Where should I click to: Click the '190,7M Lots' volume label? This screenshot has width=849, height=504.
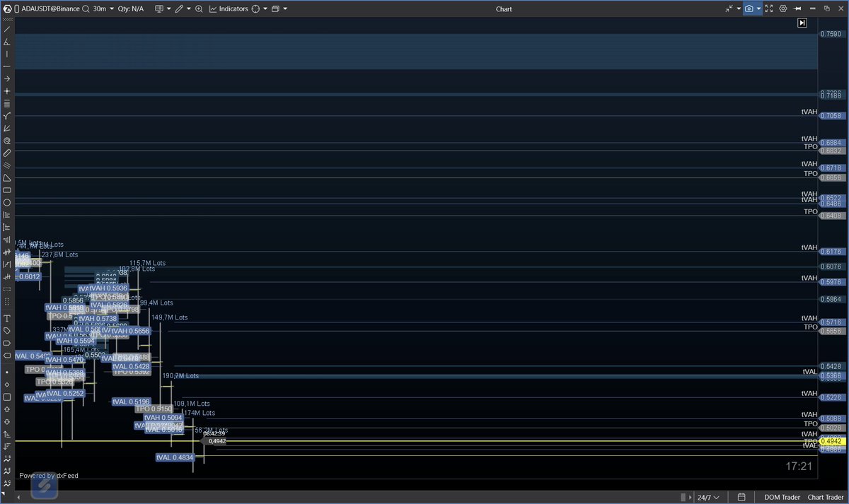tap(180, 376)
